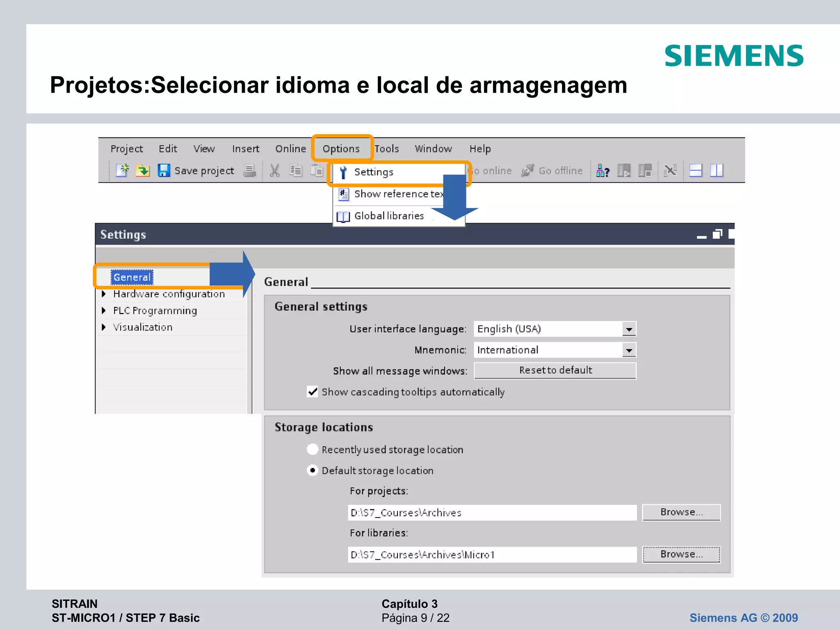
Task: Click the For projects path field
Action: (x=492, y=513)
